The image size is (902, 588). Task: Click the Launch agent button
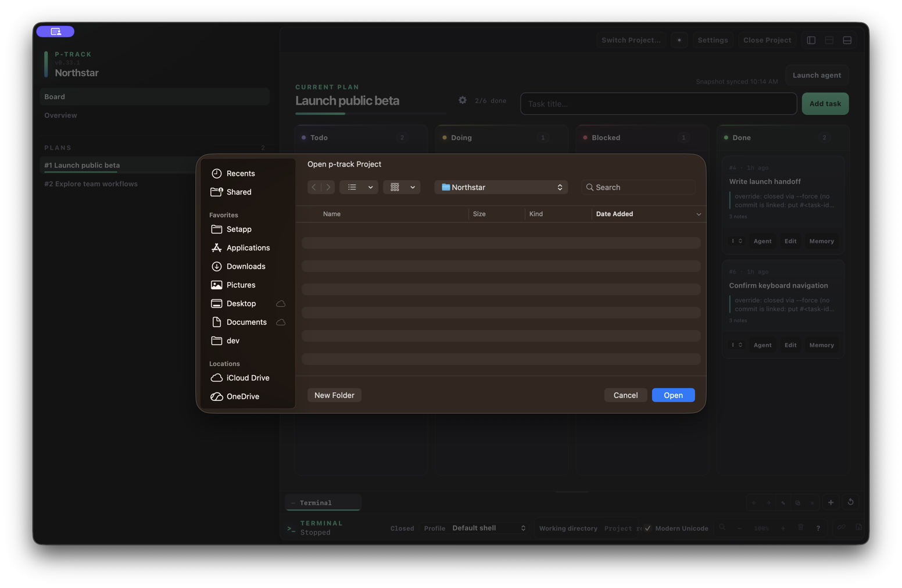(x=817, y=75)
